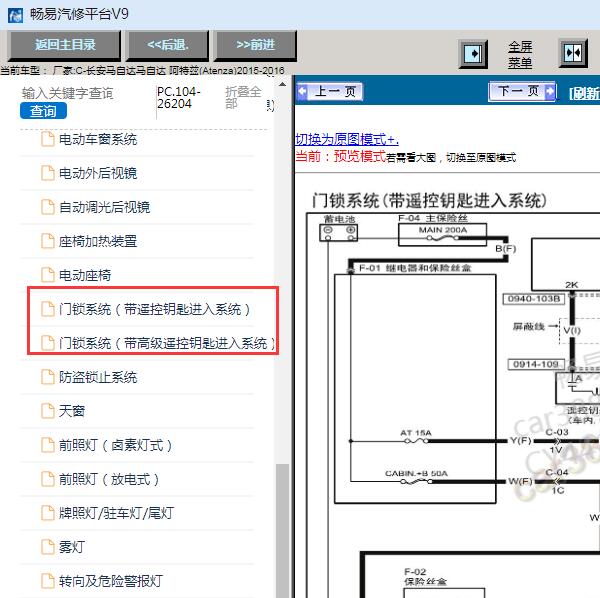Click the document icon beside 天窗
Image resolution: width=600 pixels, height=598 pixels.
pyautogui.click(x=48, y=411)
